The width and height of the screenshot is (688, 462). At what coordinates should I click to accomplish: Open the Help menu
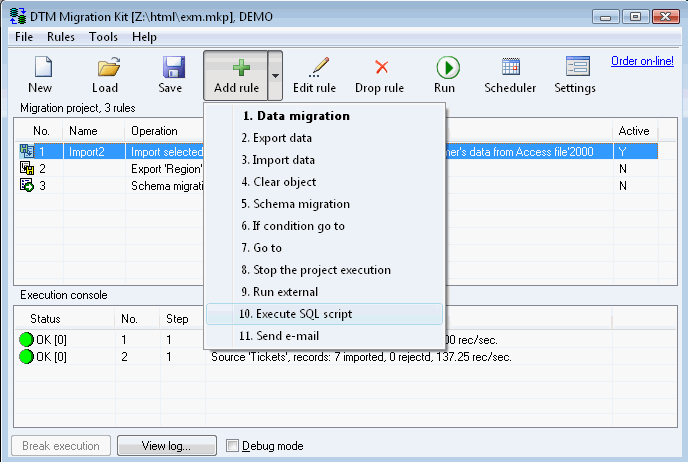[144, 37]
